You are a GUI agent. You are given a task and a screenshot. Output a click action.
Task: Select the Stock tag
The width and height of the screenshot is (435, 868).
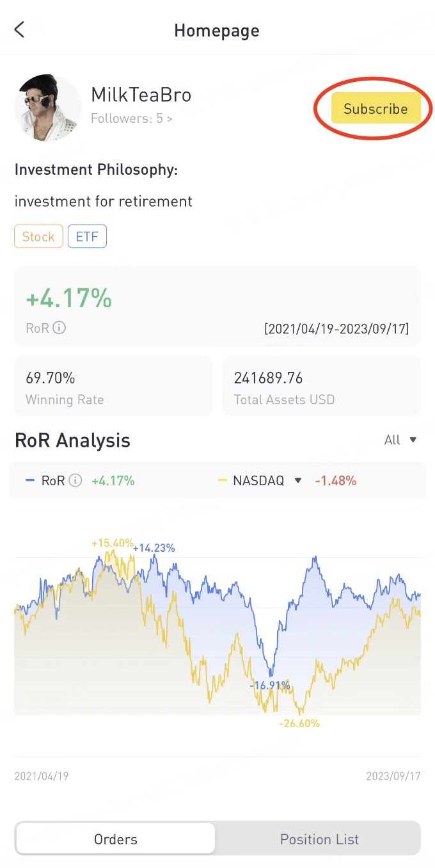click(x=38, y=237)
